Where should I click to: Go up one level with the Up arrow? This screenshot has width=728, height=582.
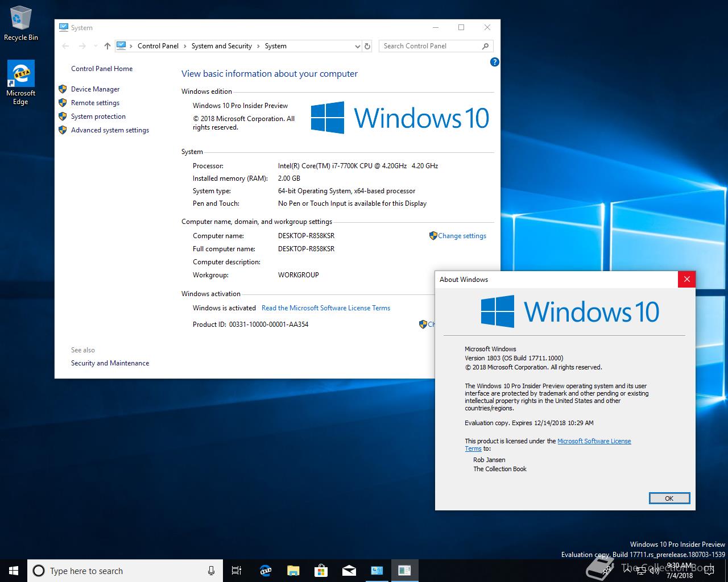pos(107,46)
